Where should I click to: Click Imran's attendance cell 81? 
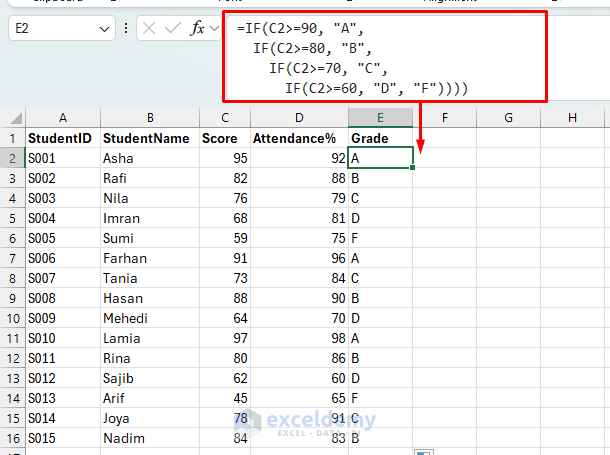pos(299,218)
